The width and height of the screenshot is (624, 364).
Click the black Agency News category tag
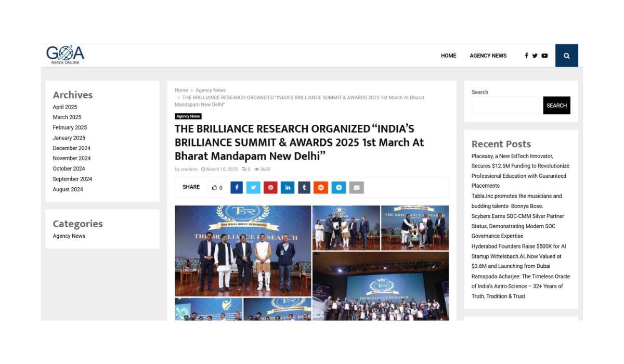point(188,116)
